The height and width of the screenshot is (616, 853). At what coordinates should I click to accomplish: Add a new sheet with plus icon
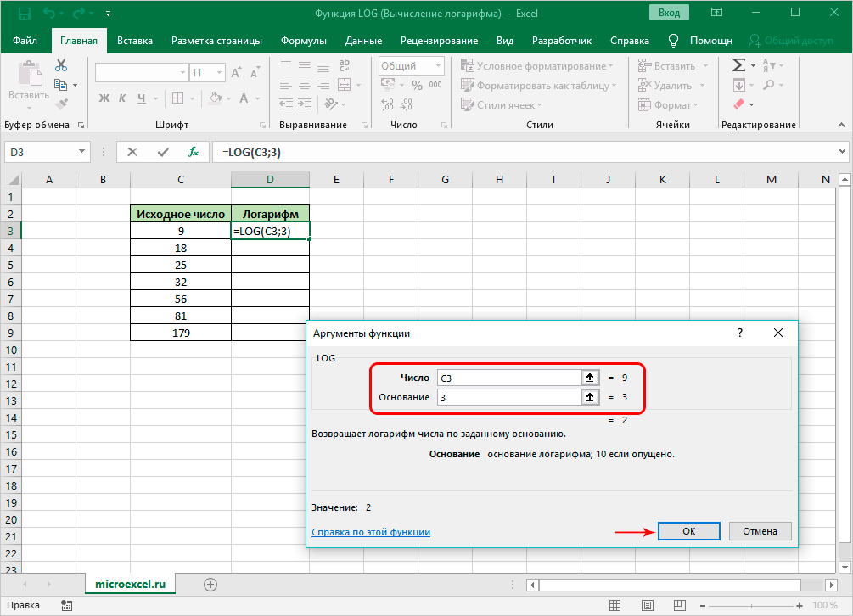point(210,584)
